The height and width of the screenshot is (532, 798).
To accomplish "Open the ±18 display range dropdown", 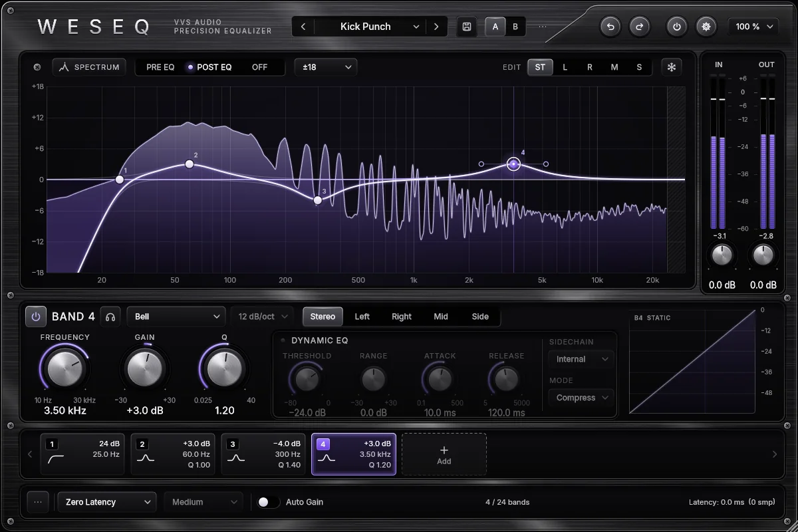I will click(x=326, y=67).
